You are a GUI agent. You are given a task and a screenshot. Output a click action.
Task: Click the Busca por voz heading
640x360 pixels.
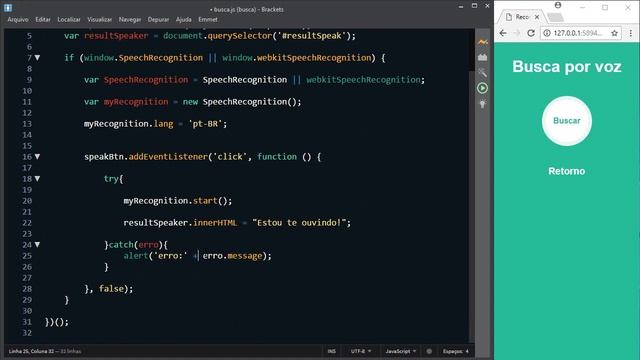(x=567, y=67)
